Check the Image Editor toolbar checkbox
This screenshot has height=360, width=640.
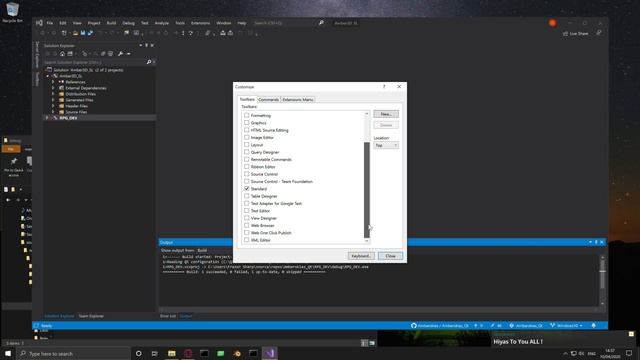click(247, 137)
